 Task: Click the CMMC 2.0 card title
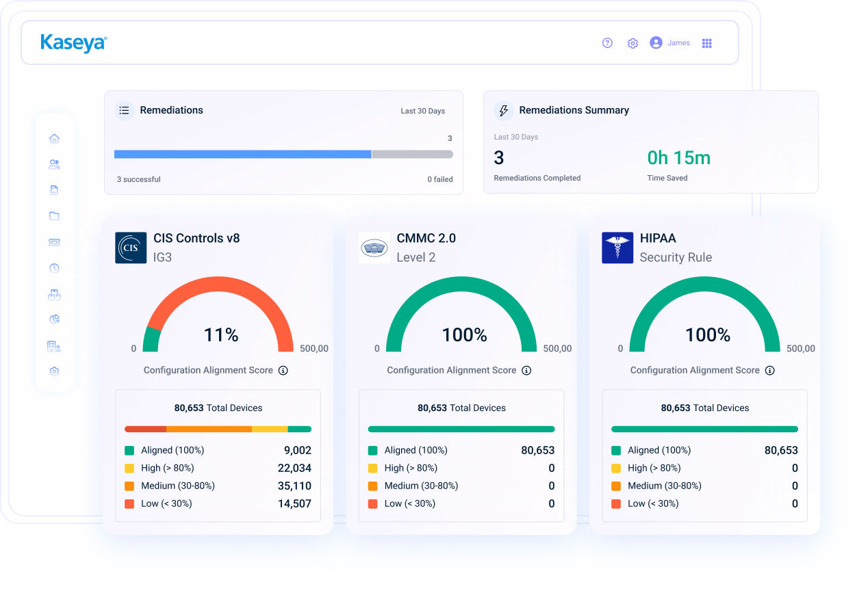426,239
